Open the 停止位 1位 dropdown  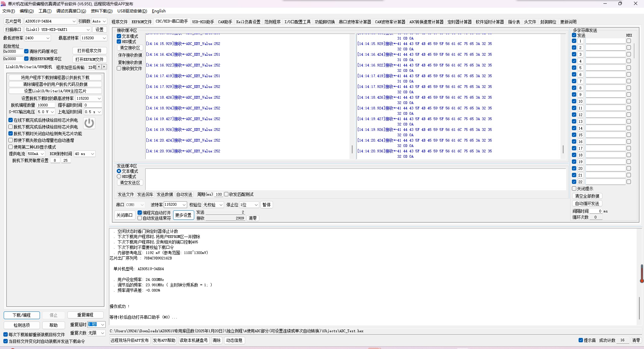[x=256, y=205]
